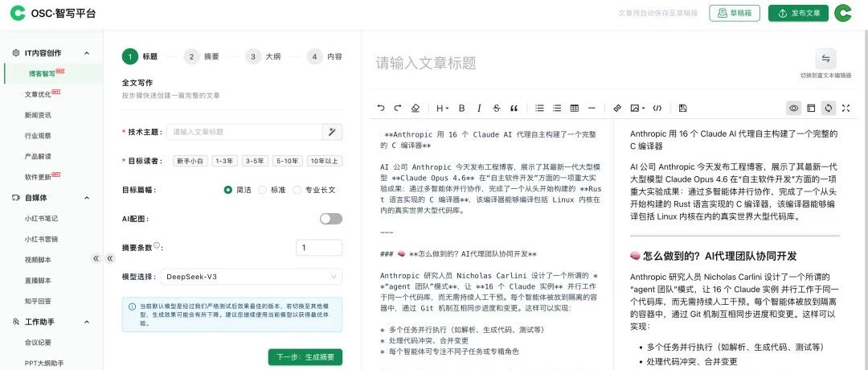The width and height of the screenshot is (868, 370).
Task: Open the insert image dropdown
Action: point(637,108)
